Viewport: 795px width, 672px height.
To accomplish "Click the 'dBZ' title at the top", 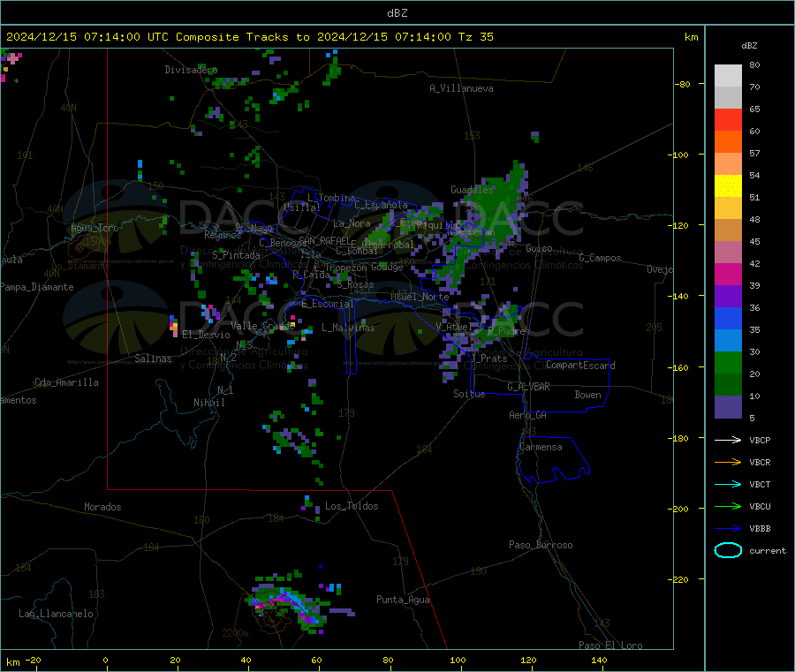I will coord(397,13).
